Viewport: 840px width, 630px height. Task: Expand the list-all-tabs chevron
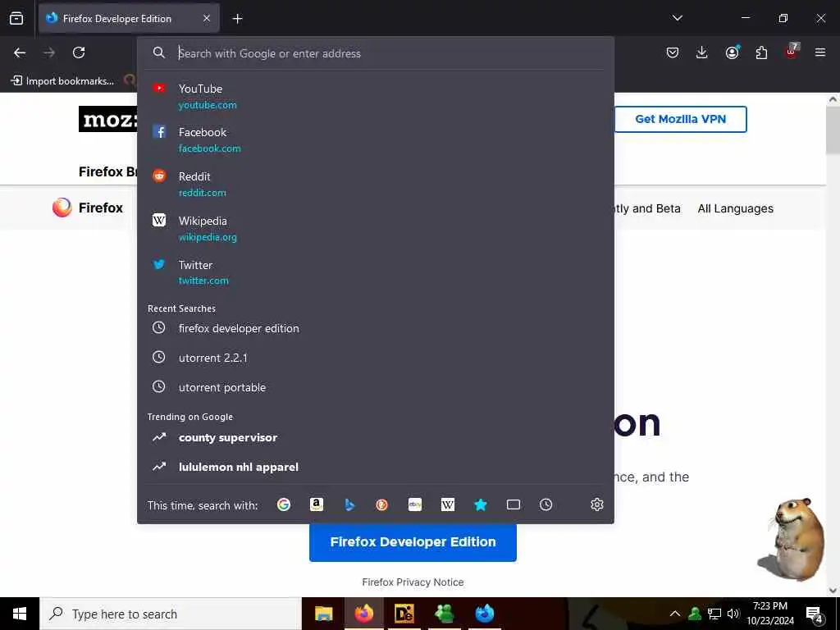tap(677, 18)
